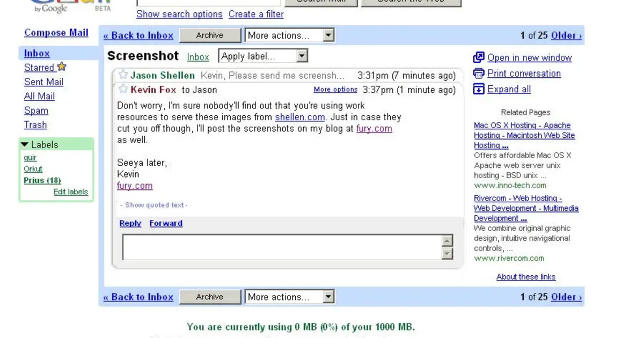The width and height of the screenshot is (644, 338).
Task: Click Edit labels
Action: tap(71, 192)
